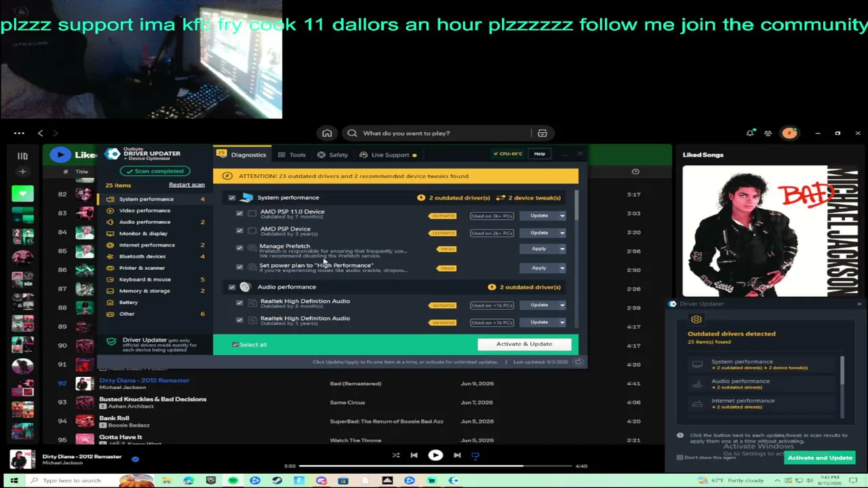Open dropdown arrow for Manage Prefetch Apply
Viewport: 868px width, 488px height.
pyautogui.click(x=562, y=249)
